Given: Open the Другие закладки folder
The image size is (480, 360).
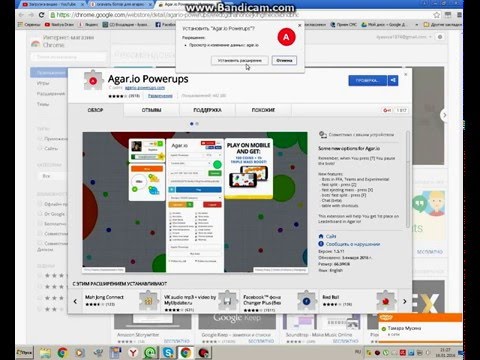Looking at the screenshot, I should [442, 25].
